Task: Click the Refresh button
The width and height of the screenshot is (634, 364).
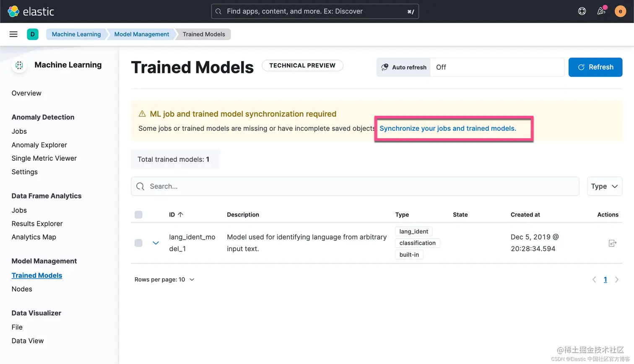Action: point(595,67)
